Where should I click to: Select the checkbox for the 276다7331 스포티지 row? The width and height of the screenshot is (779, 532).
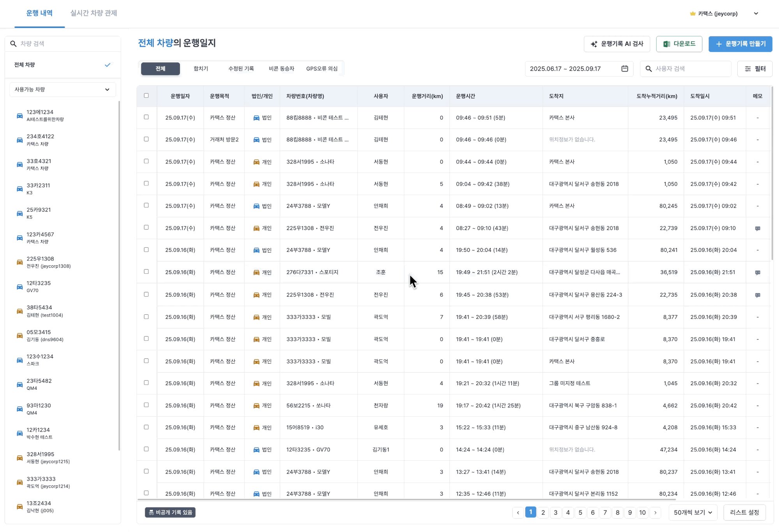pos(146,271)
